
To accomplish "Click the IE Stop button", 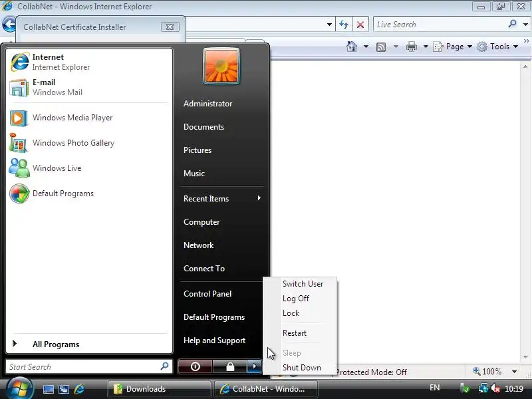I will click(x=360, y=25).
